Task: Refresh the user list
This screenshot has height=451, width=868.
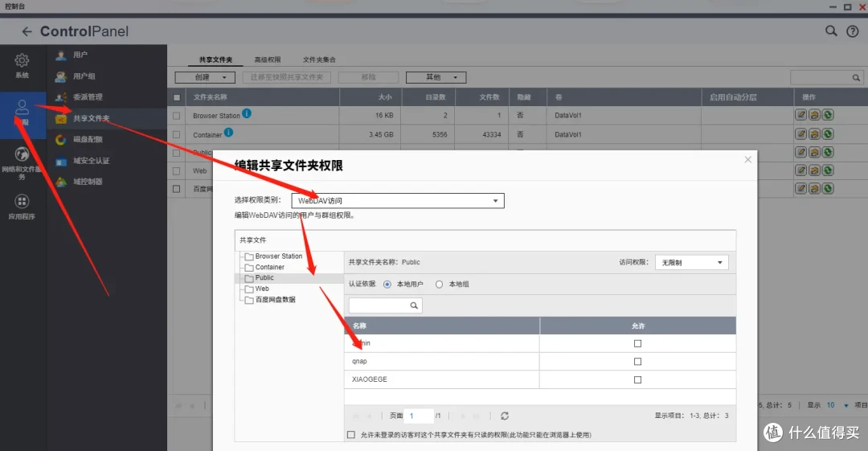Action: click(505, 416)
